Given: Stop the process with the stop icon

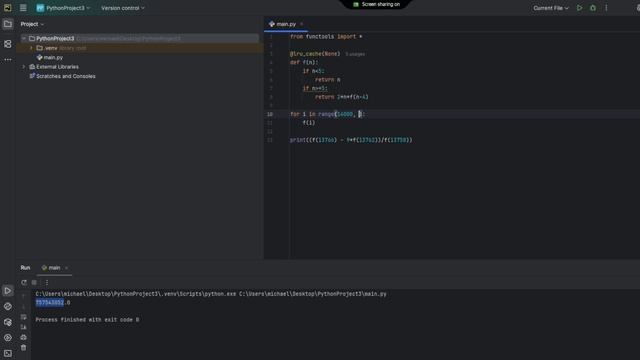Looking at the screenshot, I should tap(34, 282).
